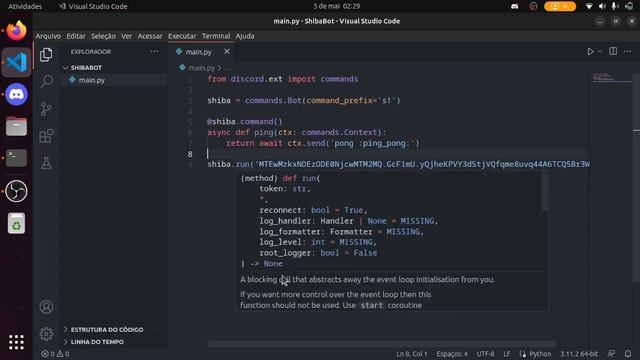This screenshot has width=640, height=360.
Task: Select the main.py editor tab
Action: (x=198, y=52)
